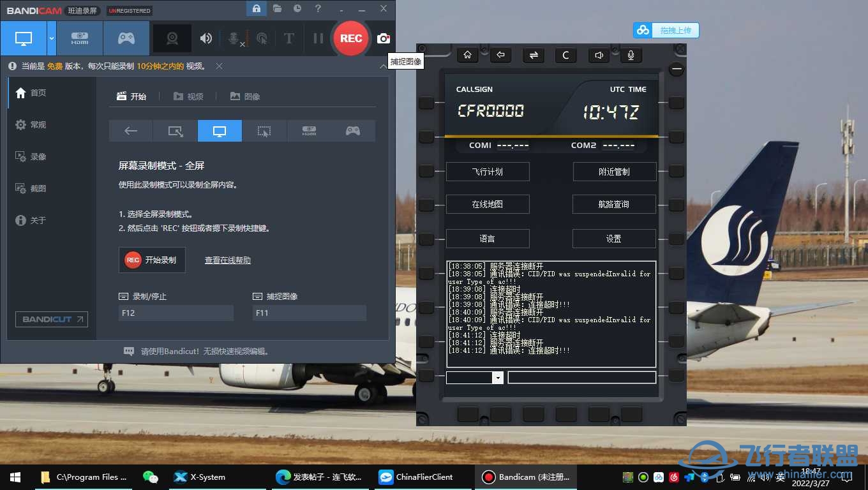The width and height of the screenshot is (868, 490).
Task: Open the BANDICUT link button
Action: point(52,319)
